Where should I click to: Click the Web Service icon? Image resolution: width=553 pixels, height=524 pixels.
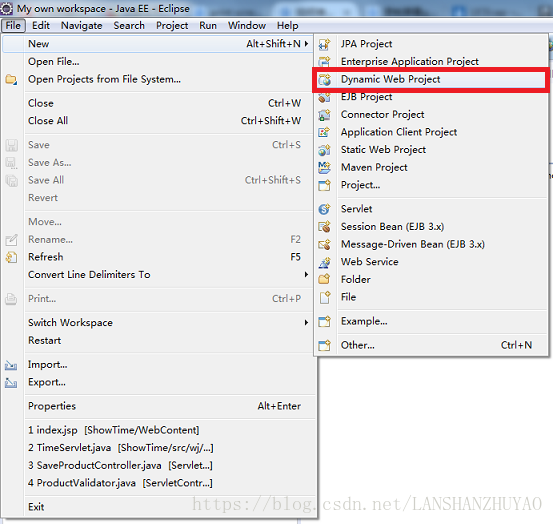(324, 262)
